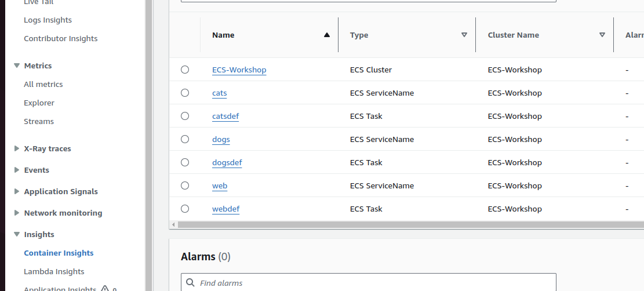Viewport: 644px width, 291px height.
Task: Expand the X-Ray traces section
Action: (17, 148)
